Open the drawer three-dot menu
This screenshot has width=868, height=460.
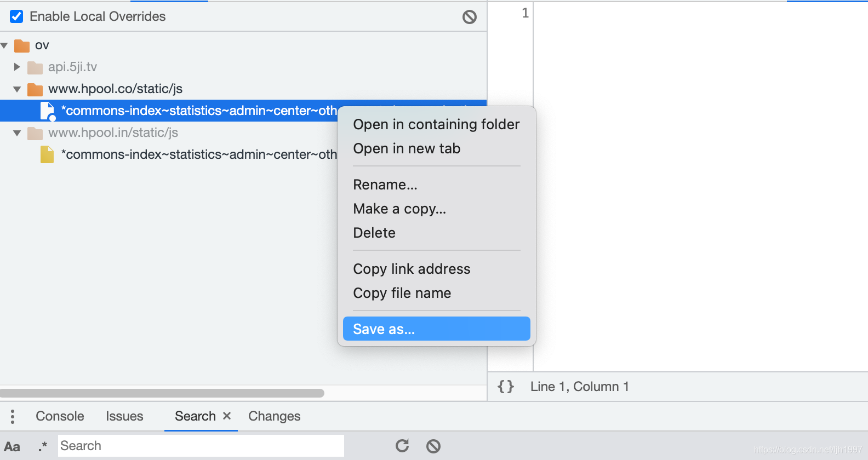[x=13, y=416]
